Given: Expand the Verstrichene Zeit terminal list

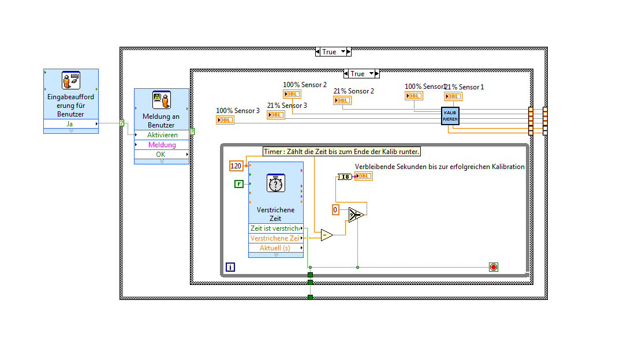Looking at the screenshot, I should pos(276,255).
